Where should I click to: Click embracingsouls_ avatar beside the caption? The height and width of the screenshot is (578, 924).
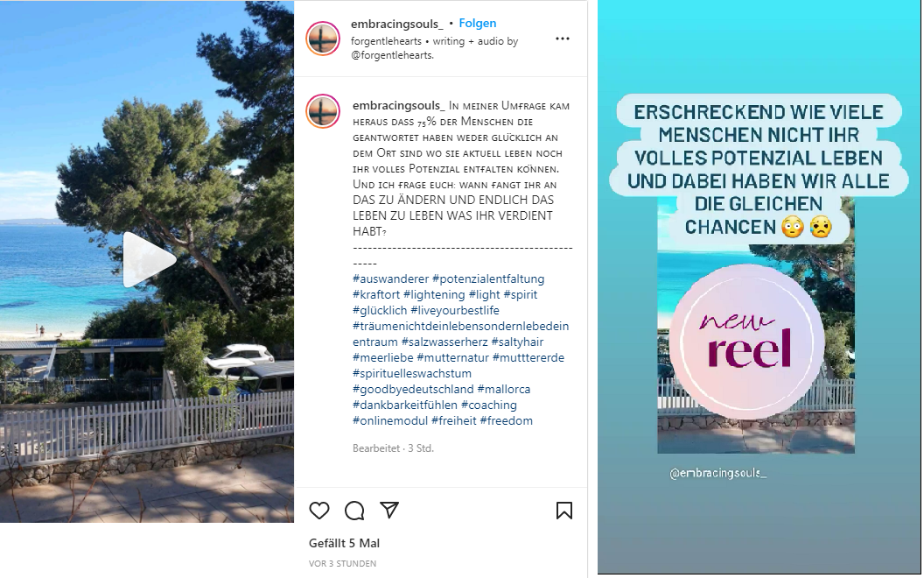point(323,111)
